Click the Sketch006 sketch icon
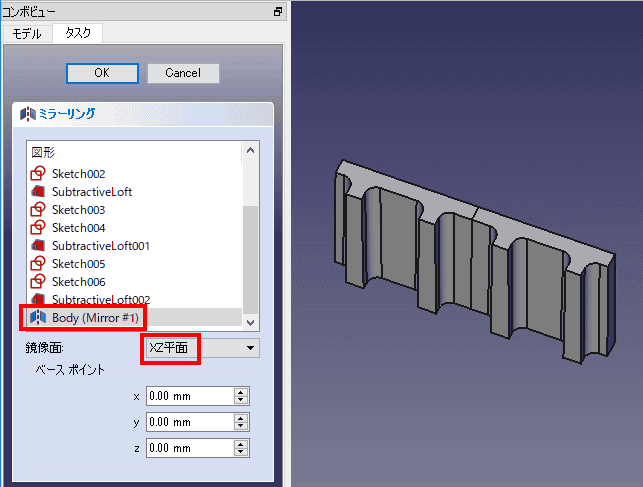 pyautogui.click(x=38, y=282)
